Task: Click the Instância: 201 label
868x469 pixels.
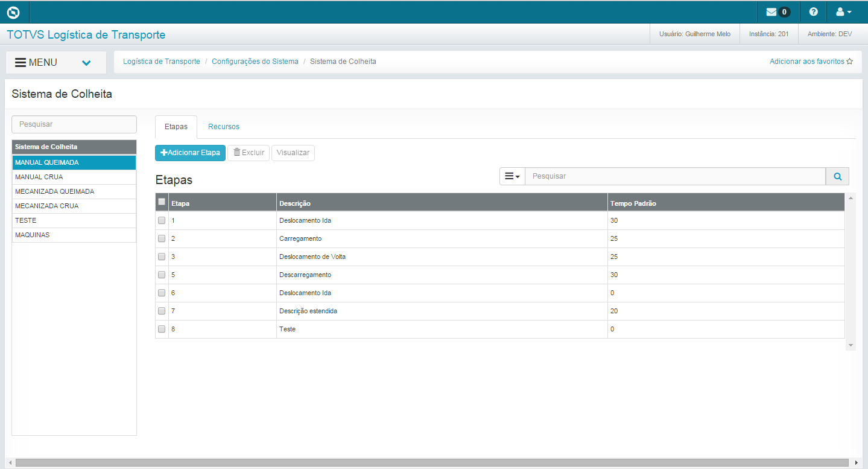Action: 768,34
